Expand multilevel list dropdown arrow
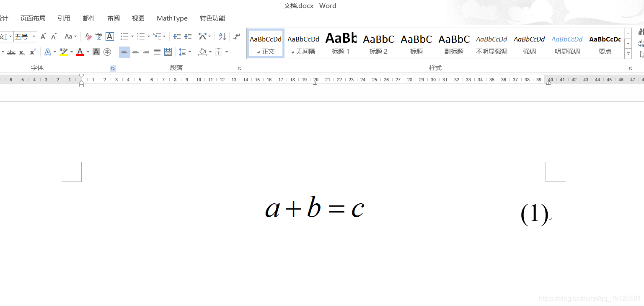 pos(164,36)
